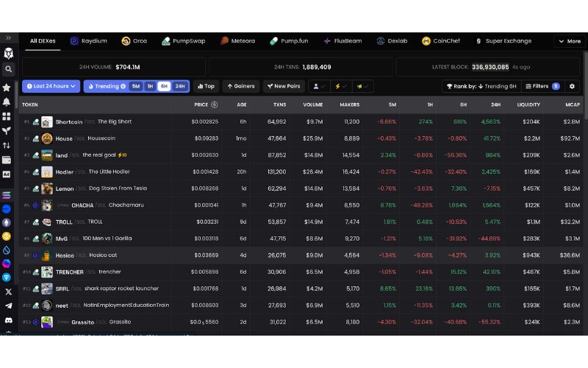Select the Solana chain icon in sidebar
This screenshot has height=368, width=588.
coord(7,195)
